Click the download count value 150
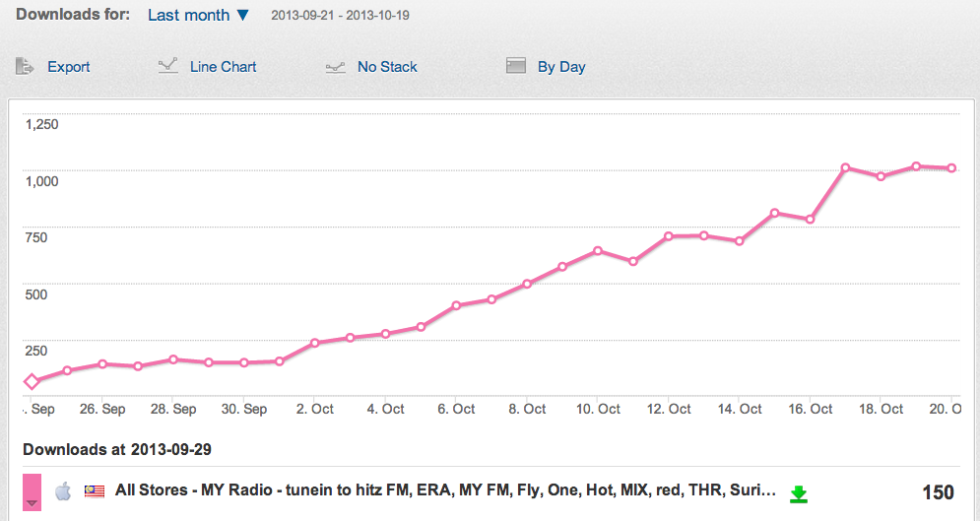980x521 pixels. pos(938,492)
